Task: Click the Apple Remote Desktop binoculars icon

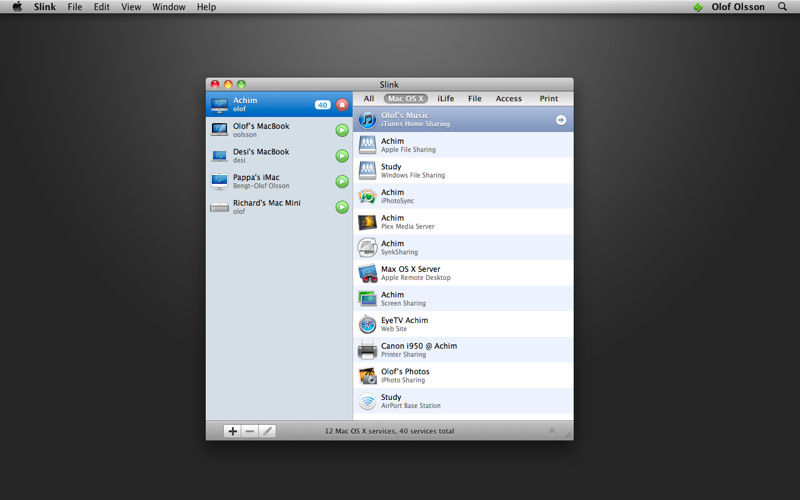Action: pyautogui.click(x=367, y=273)
